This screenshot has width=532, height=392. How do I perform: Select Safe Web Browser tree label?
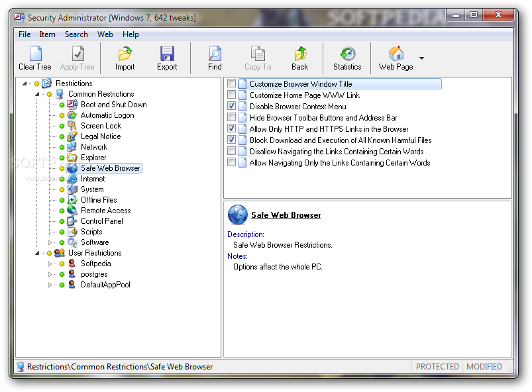click(x=110, y=168)
